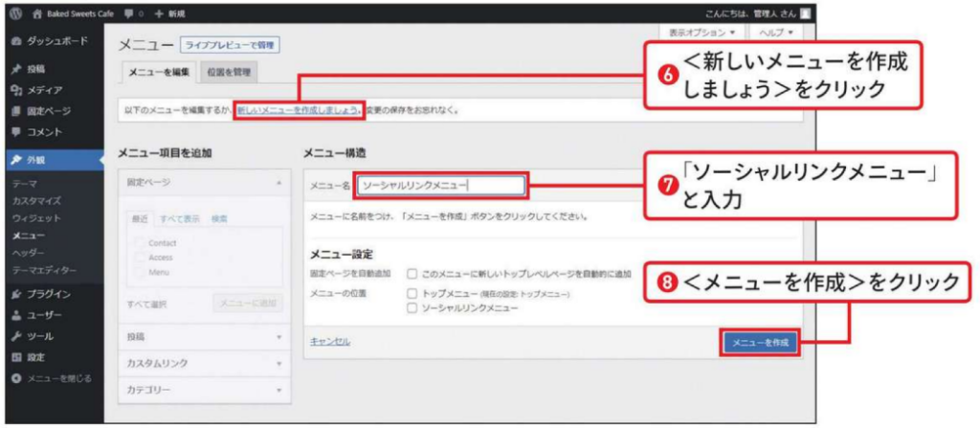Image resolution: width=980 pixels, height=428 pixels.
Task: Open the 投稿 pin icon menu
Action: click(x=16, y=69)
